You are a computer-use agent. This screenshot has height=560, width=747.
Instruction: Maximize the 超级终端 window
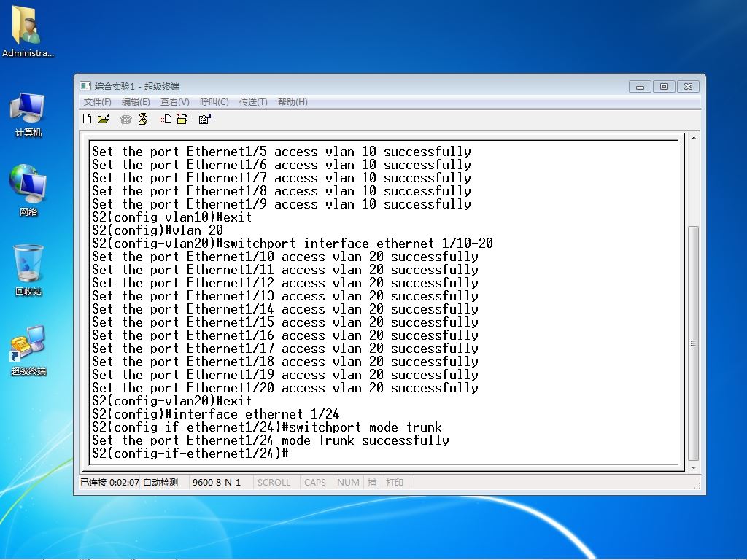(664, 87)
